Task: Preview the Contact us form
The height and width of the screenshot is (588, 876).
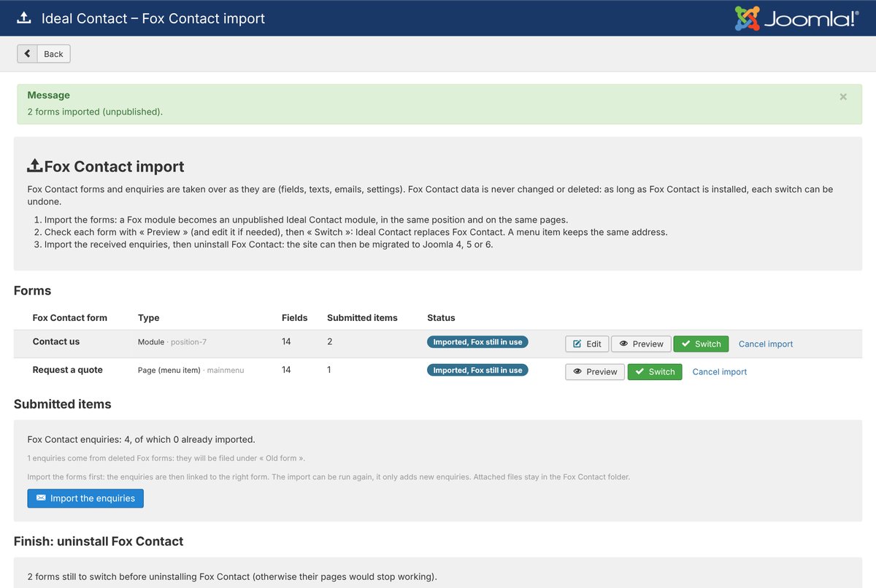Action: pyautogui.click(x=641, y=344)
